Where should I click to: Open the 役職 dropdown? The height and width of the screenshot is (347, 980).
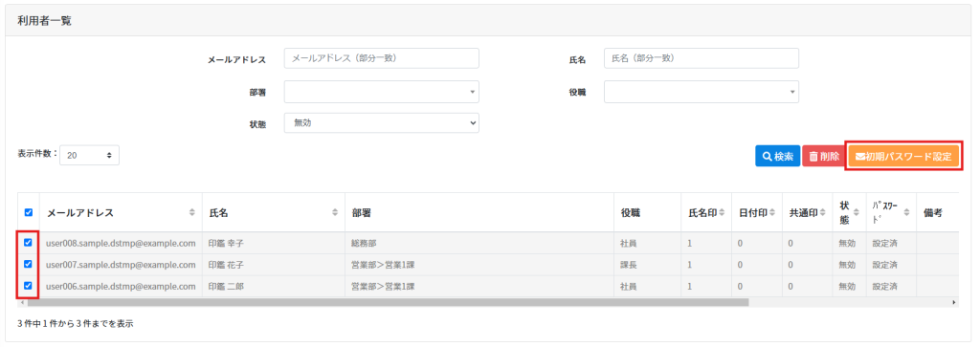tap(702, 91)
